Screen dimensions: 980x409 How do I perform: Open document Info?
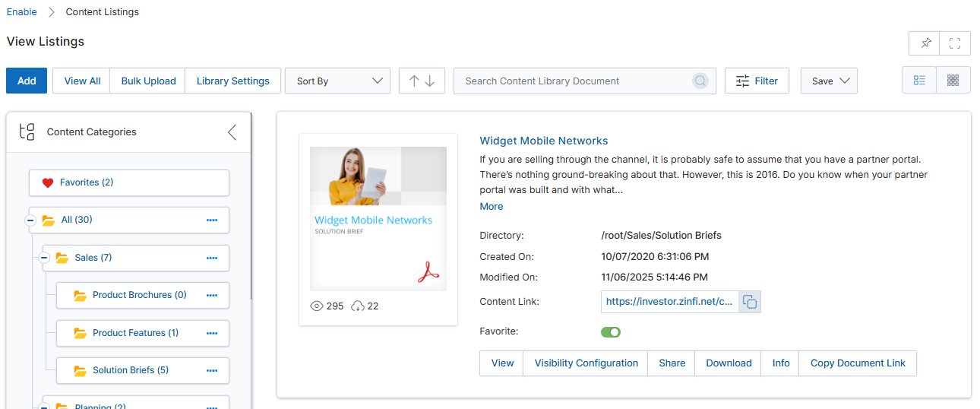[x=781, y=363]
